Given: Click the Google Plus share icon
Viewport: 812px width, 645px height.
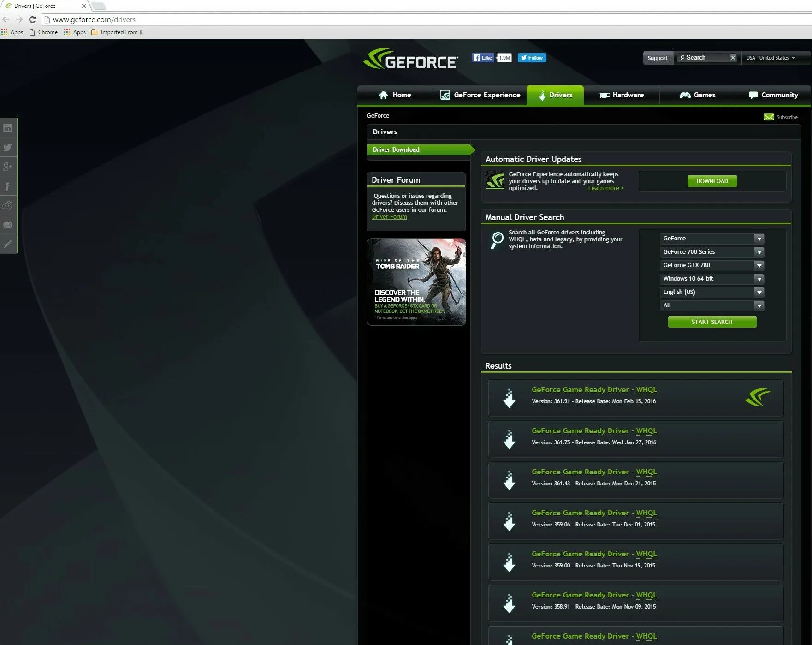Looking at the screenshot, I should tap(8, 167).
